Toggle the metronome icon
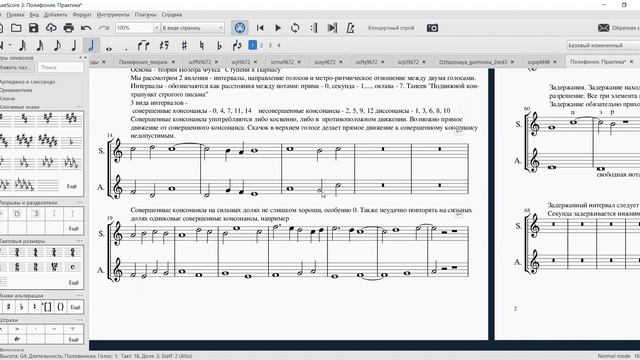 350,28
